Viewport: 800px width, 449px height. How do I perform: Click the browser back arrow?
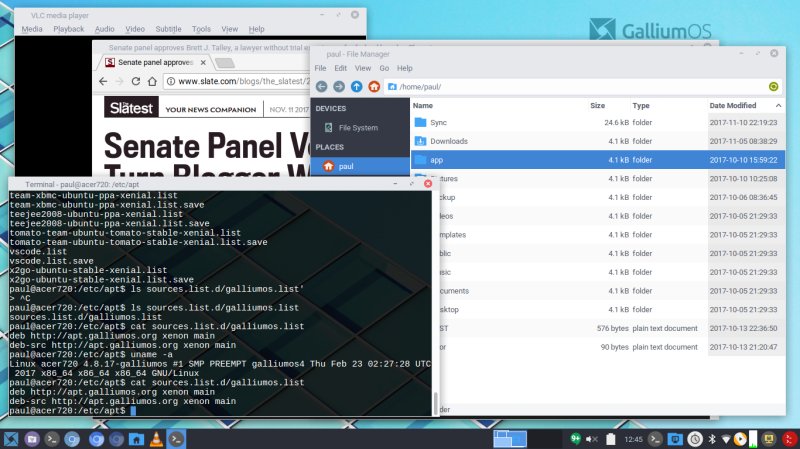pyautogui.click(x=103, y=81)
